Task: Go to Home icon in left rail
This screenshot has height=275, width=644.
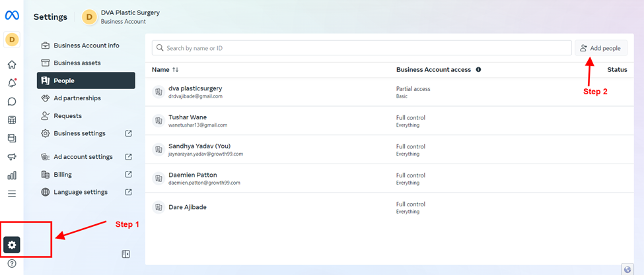Action: pyautogui.click(x=12, y=65)
